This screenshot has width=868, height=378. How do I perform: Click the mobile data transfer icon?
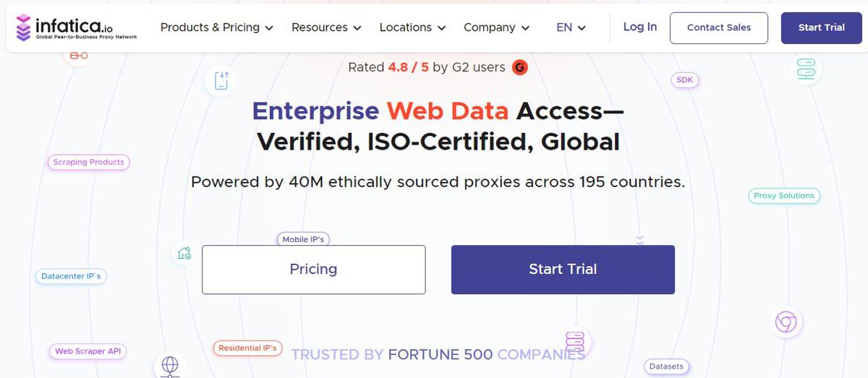click(x=221, y=80)
